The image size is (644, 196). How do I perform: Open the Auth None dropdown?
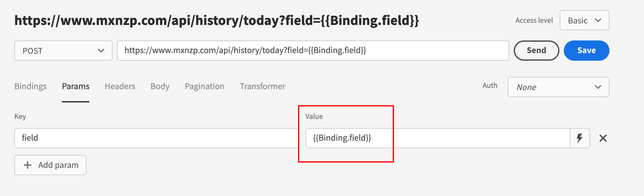click(558, 87)
